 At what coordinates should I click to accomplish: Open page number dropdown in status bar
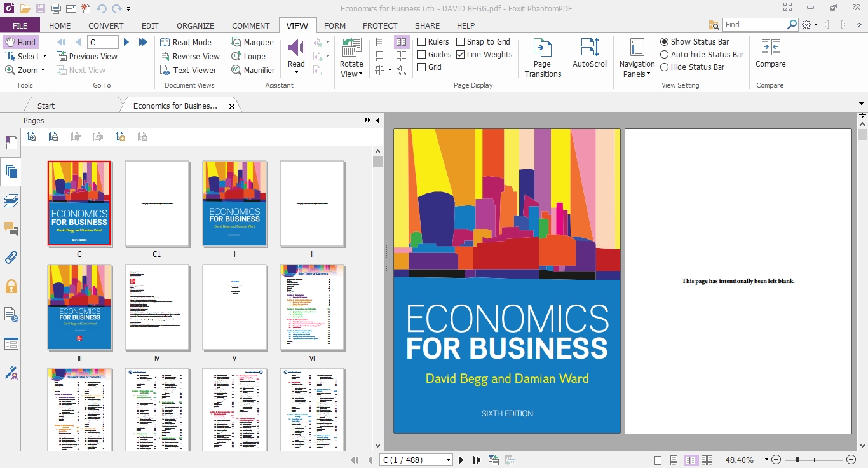click(448, 460)
